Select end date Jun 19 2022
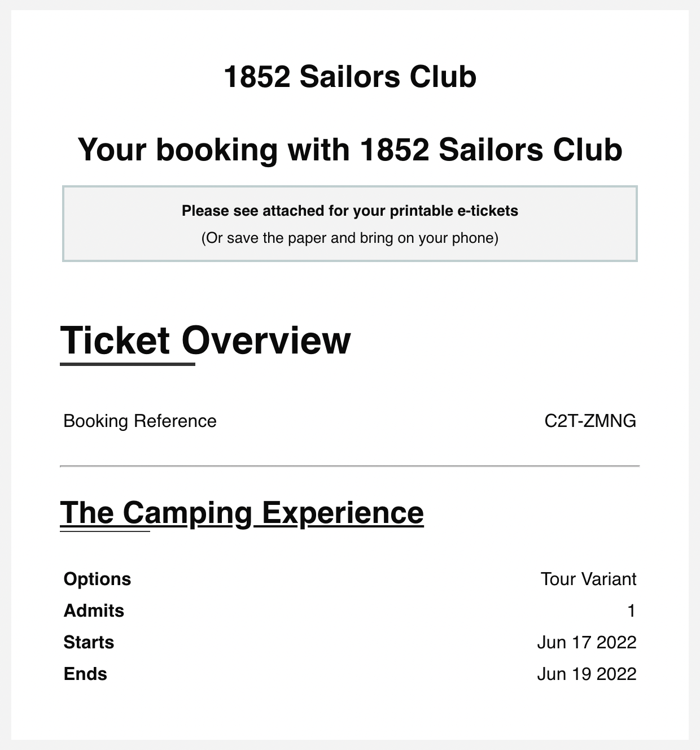This screenshot has width=700, height=750. tap(587, 674)
